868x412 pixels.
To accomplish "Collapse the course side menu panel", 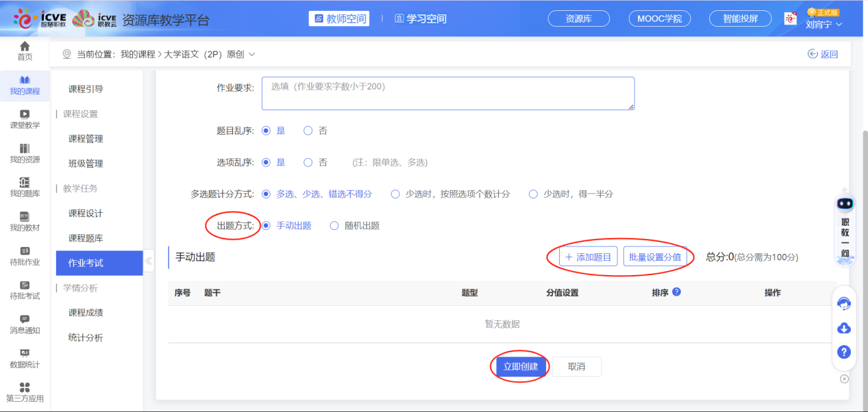I will point(149,261).
